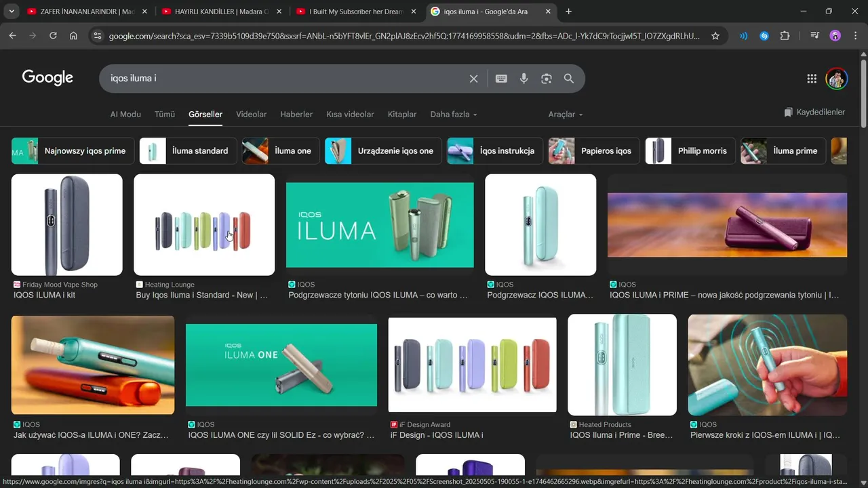The image size is (868, 488).
Task: Close the HAYIRLI KANDİLLER tab
Action: click(x=279, y=12)
